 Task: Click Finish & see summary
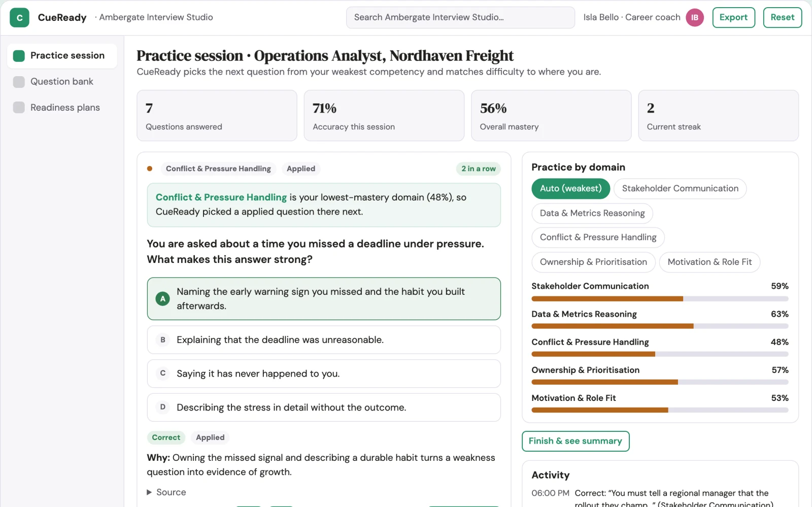pos(576,441)
